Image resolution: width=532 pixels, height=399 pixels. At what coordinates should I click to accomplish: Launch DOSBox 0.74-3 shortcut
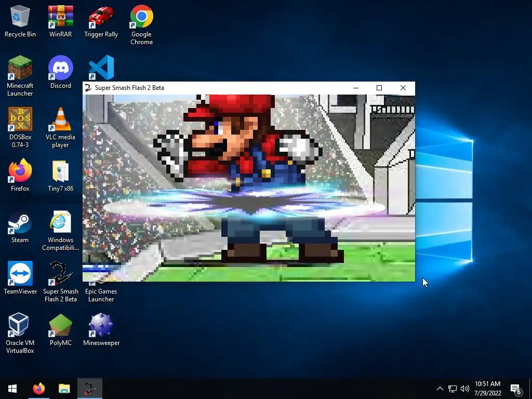point(20,128)
